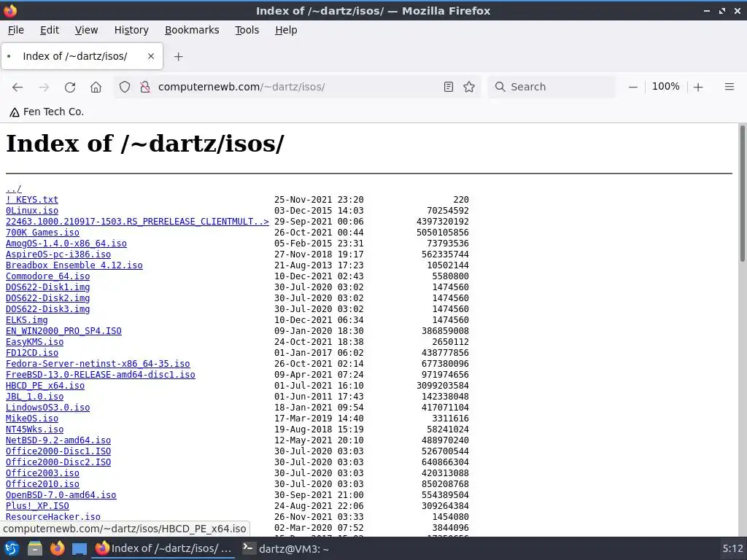Open the History menu
The width and height of the screenshot is (747, 560).
coord(131,30)
